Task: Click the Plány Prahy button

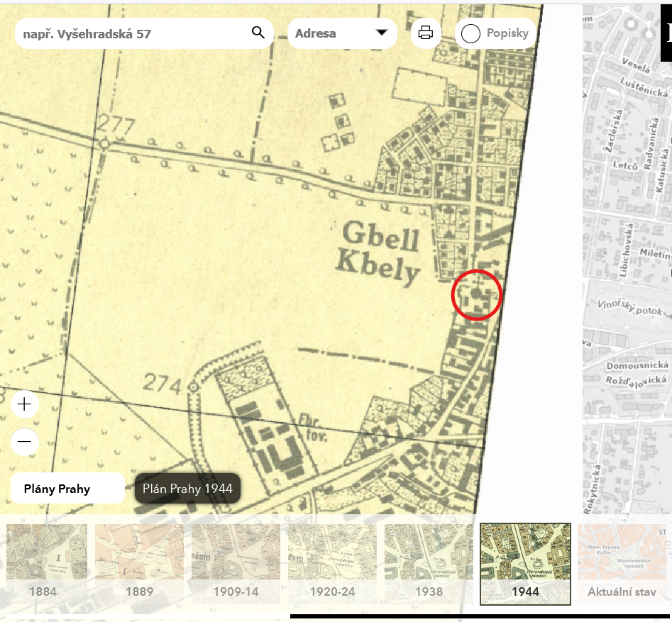Action: 67,489
